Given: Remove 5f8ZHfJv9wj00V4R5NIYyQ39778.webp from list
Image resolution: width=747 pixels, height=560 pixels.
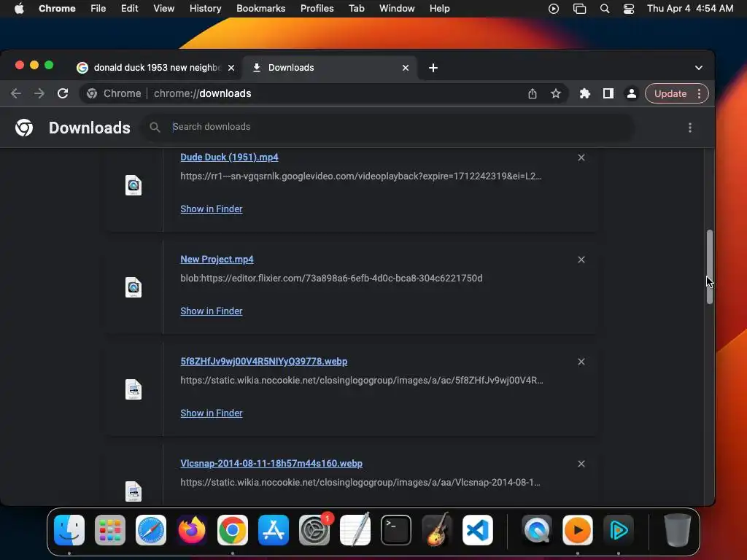Looking at the screenshot, I should coord(581,362).
